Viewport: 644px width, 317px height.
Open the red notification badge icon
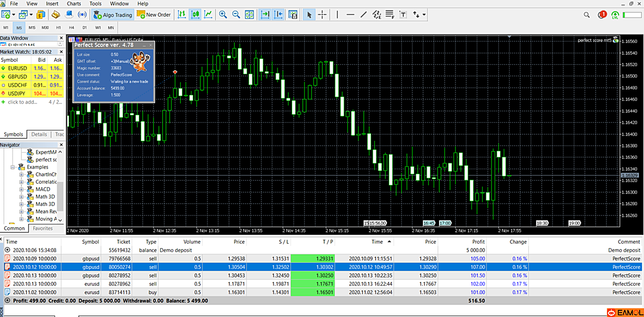click(602, 14)
